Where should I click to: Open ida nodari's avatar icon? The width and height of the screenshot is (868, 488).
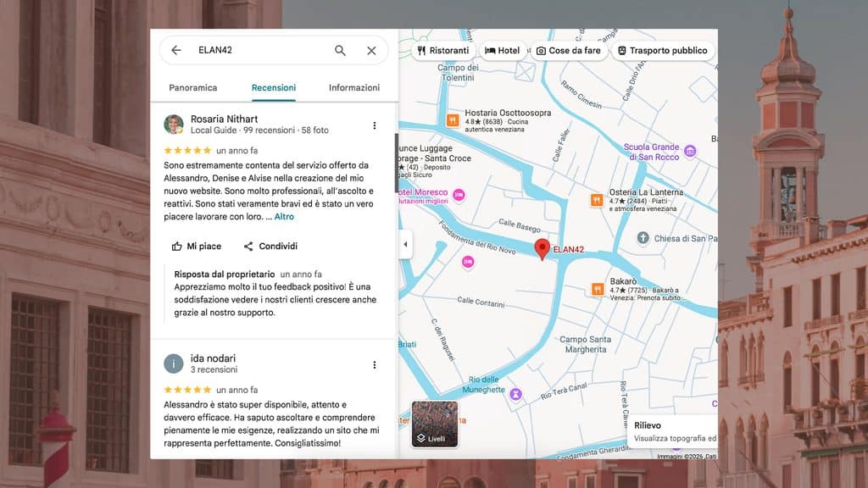pyautogui.click(x=173, y=363)
